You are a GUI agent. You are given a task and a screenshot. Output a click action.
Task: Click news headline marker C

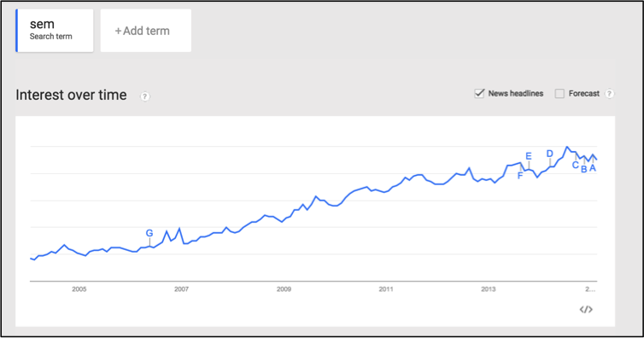click(576, 166)
